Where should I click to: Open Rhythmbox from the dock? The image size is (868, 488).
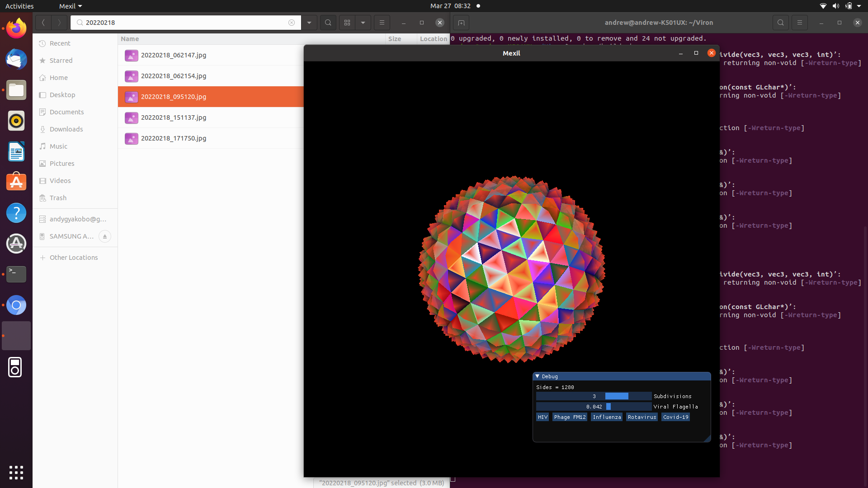click(x=16, y=121)
